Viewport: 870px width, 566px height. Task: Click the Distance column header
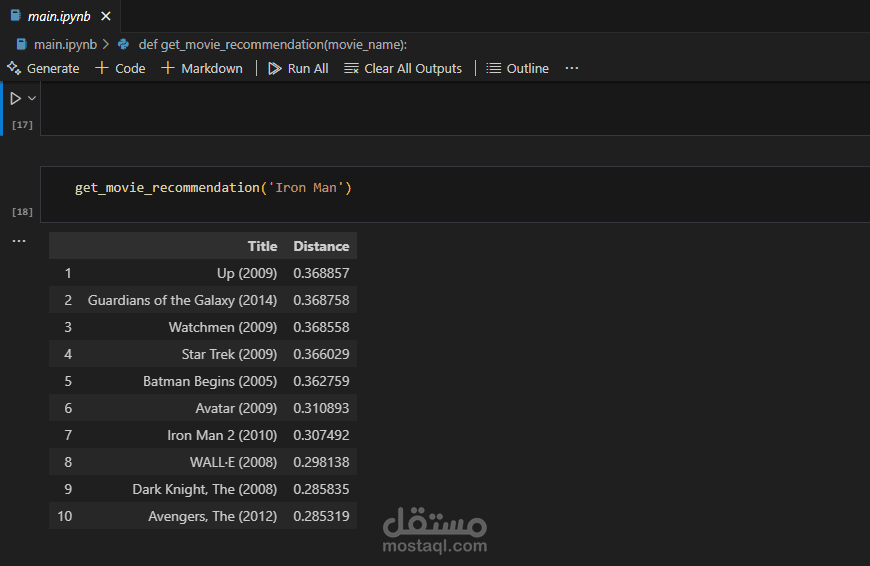click(321, 246)
